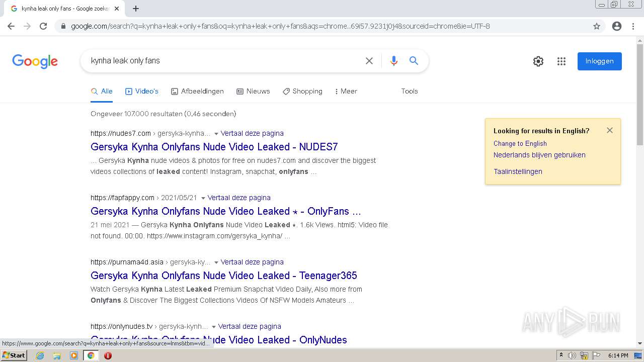
Task: Click Vertaal deze pagina for fapfappy.com
Action: pos(239,198)
